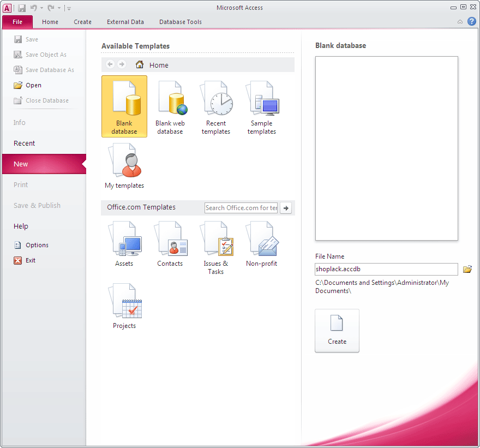Click the Available Templates heading
This screenshot has width=480, height=448.
136,46
